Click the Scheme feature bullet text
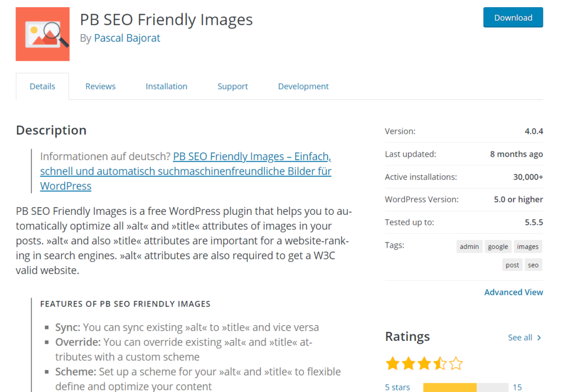 coord(198,379)
